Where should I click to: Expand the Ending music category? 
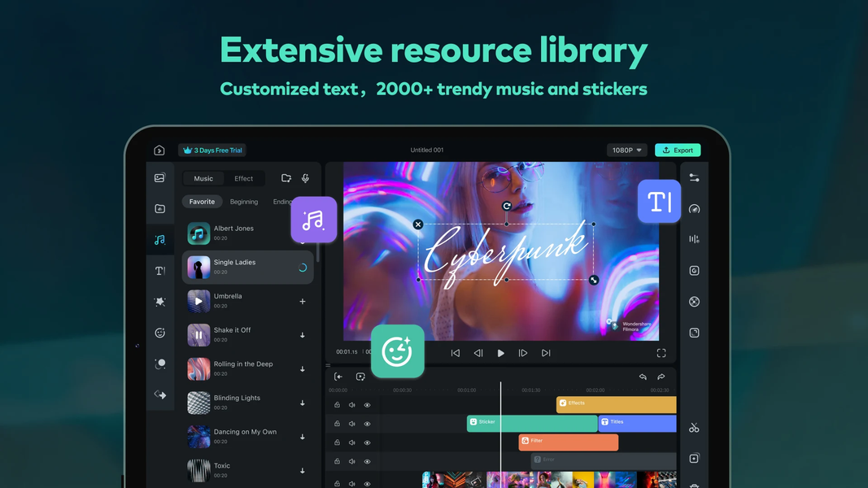coord(283,201)
